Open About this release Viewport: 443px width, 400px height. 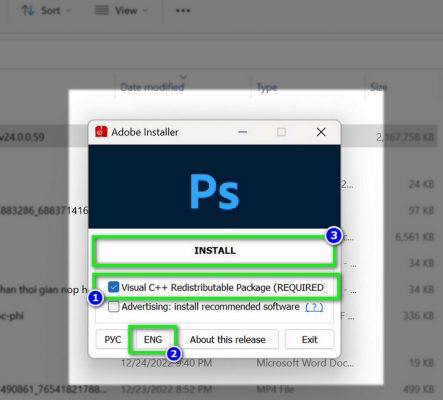tap(228, 339)
